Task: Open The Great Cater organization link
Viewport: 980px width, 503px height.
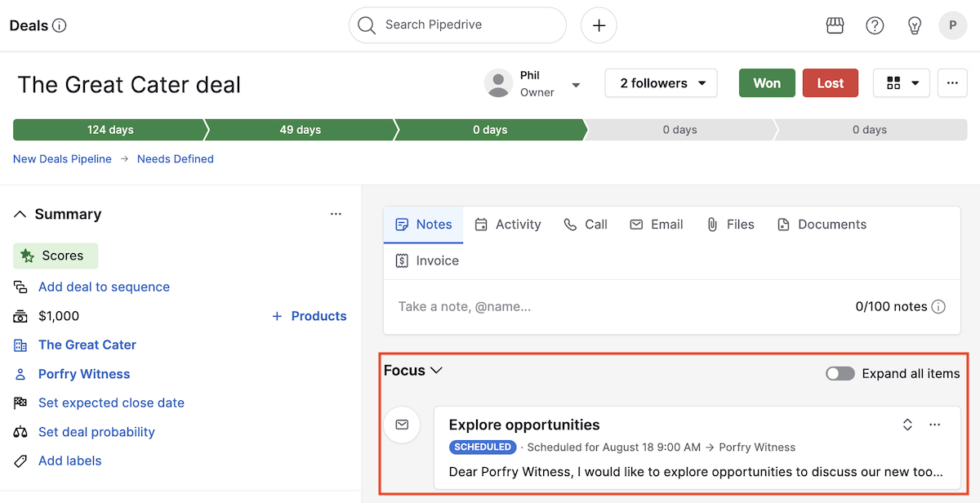Action: coord(87,345)
